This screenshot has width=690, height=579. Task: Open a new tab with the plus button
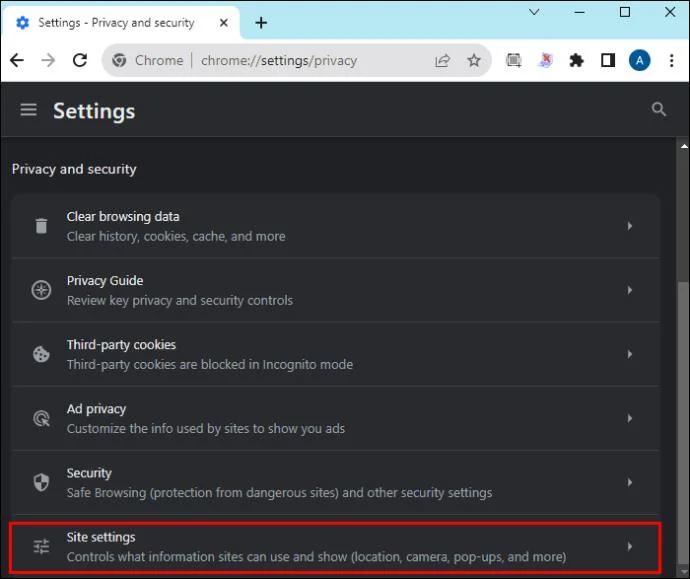[x=261, y=22]
